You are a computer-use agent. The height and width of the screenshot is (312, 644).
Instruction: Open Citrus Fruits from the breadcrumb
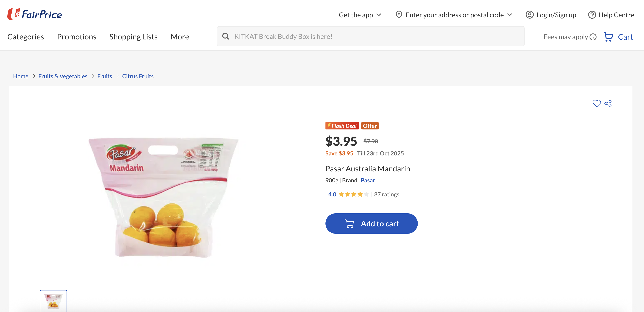click(138, 76)
